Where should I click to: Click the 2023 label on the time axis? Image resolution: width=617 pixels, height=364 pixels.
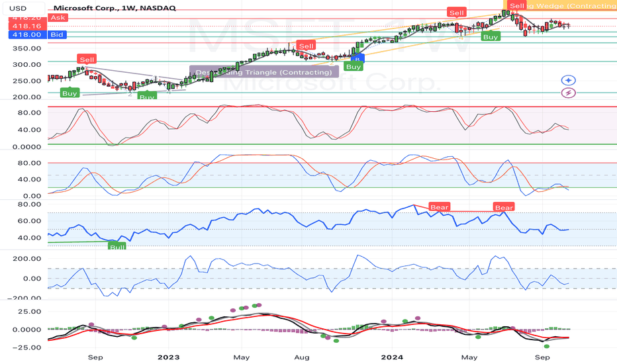tap(168, 357)
